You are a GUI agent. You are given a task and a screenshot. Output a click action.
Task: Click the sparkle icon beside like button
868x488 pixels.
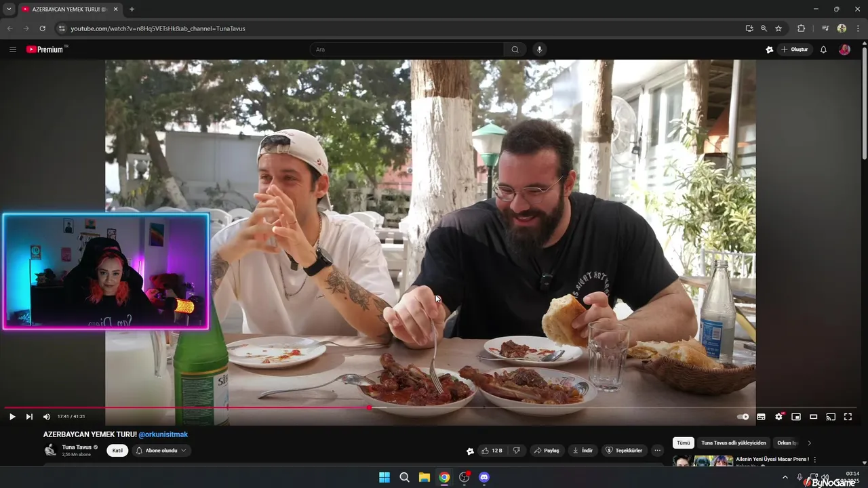pos(470,451)
